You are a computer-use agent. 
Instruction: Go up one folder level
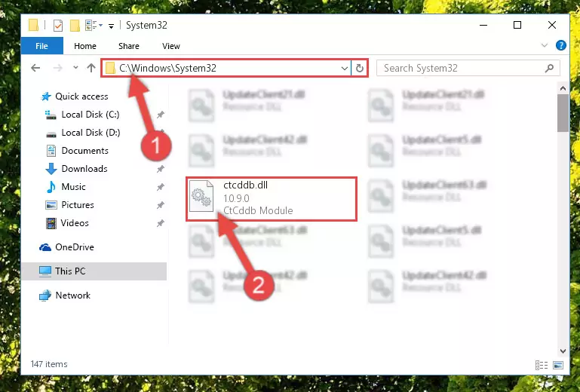[91, 68]
